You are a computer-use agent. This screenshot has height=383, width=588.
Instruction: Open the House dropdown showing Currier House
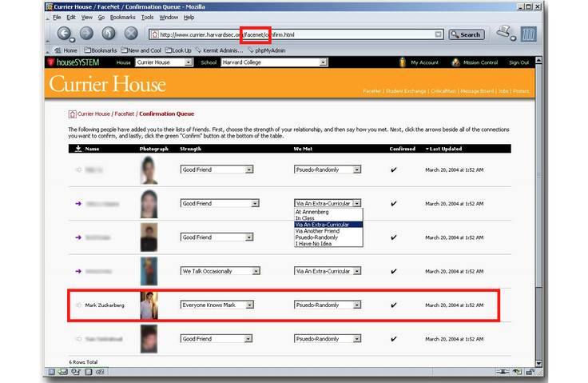click(x=165, y=62)
